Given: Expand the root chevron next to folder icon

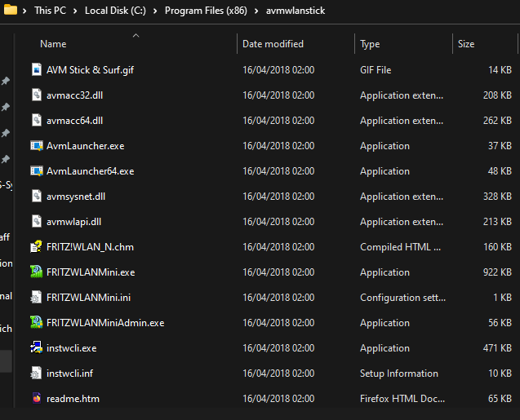Looking at the screenshot, I should (x=24, y=11).
